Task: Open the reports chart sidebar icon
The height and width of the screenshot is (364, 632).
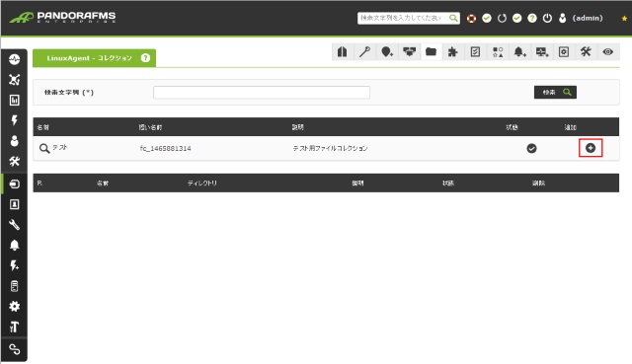Action: [x=15, y=100]
